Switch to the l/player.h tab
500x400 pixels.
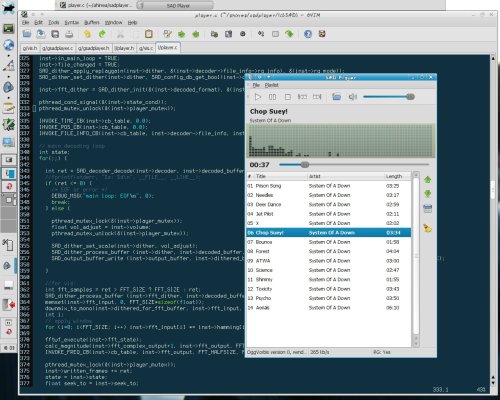point(124,48)
